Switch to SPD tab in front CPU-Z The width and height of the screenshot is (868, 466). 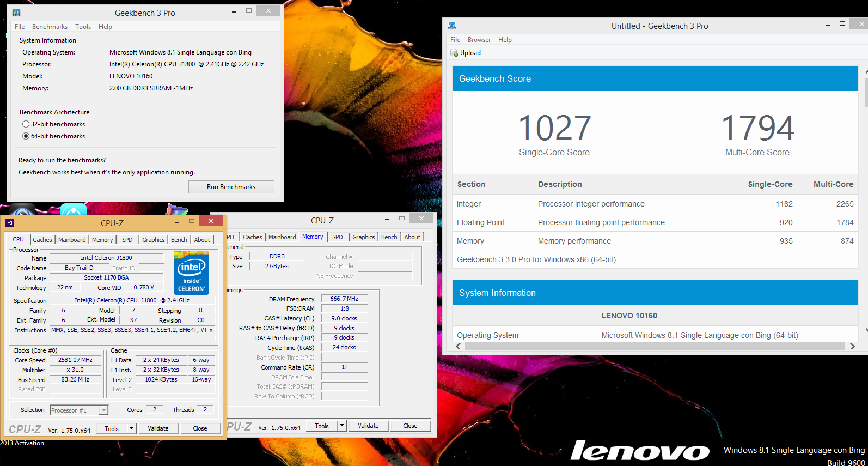coord(127,240)
